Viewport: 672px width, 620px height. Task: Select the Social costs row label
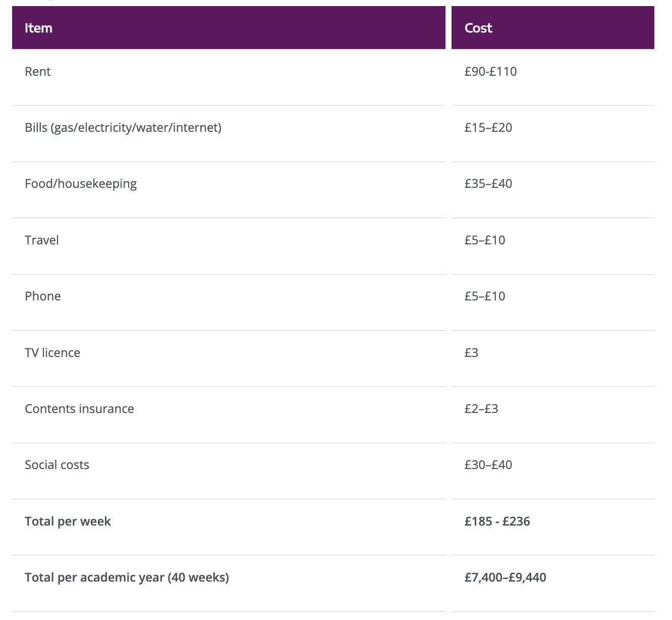[x=57, y=465]
